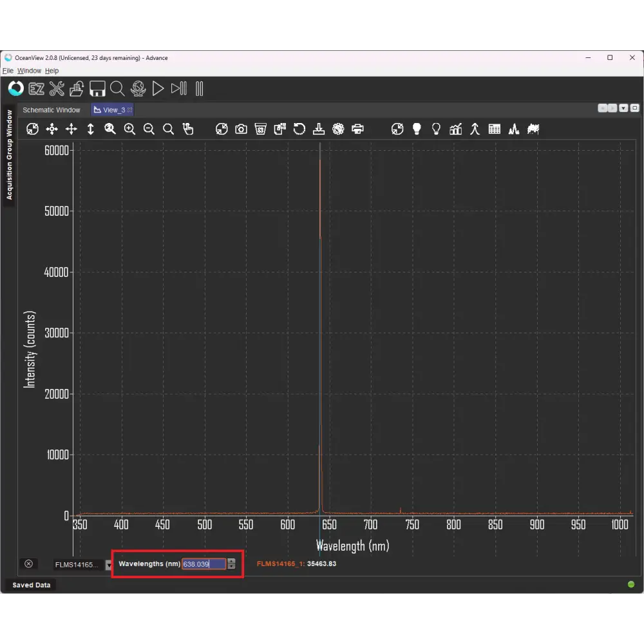
Task: Start acquisition with the play button
Action: pos(158,89)
